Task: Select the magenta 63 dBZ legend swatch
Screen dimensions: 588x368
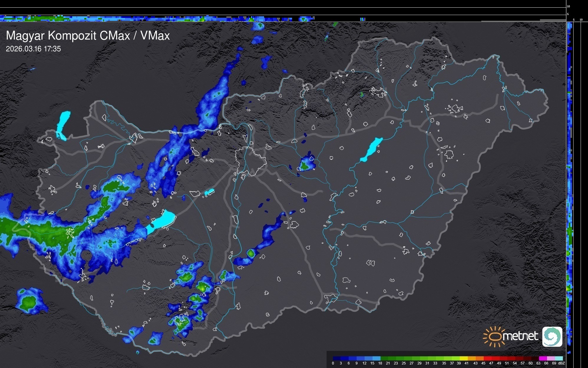Action: pyautogui.click(x=543, y=358)
